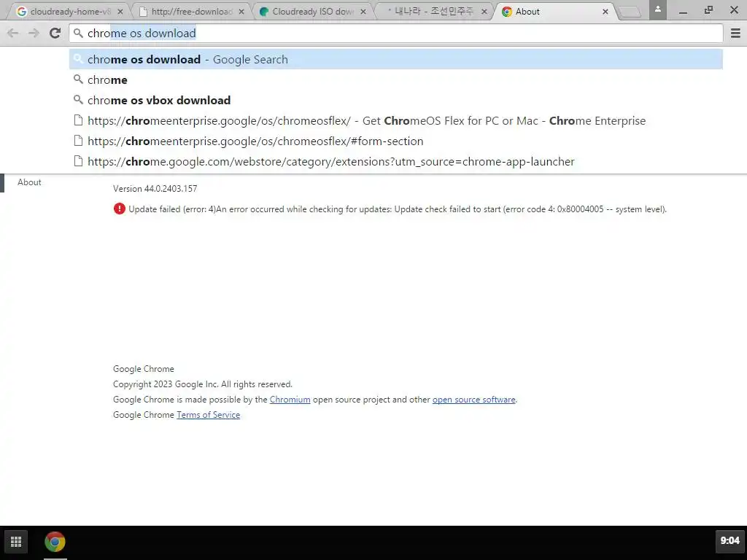Select About in the left sidebar

[x=29, y=182]
